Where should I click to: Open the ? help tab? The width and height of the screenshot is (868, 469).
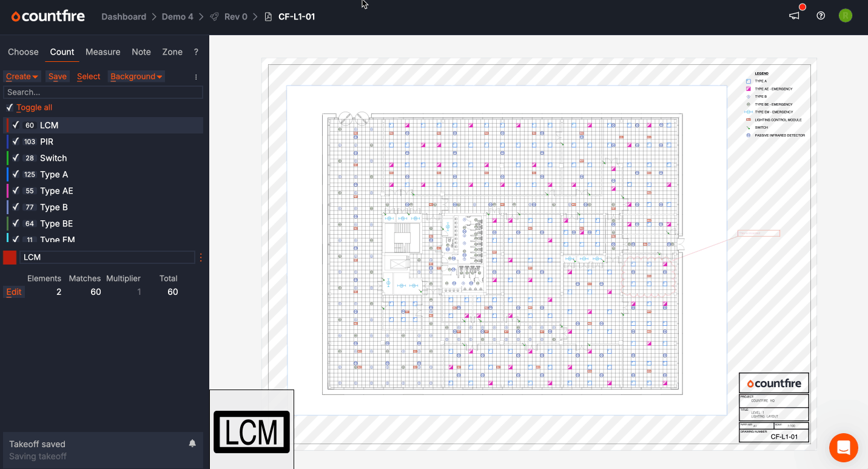(196, 52)
